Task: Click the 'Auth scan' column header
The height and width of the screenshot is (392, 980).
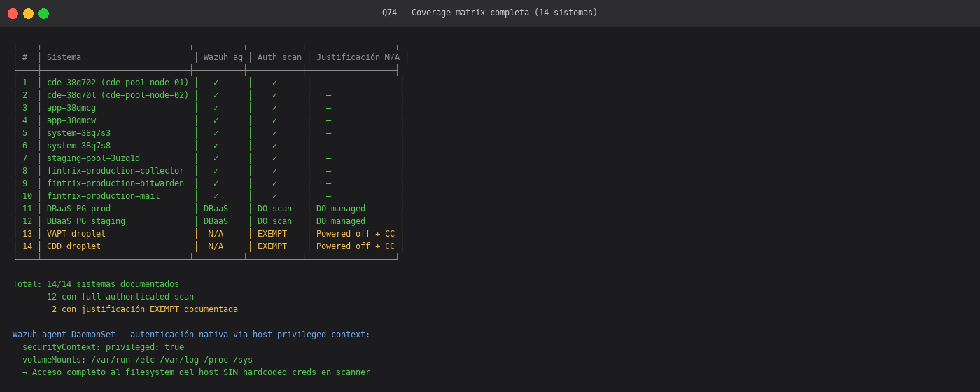Action: (x=279, y=57)
